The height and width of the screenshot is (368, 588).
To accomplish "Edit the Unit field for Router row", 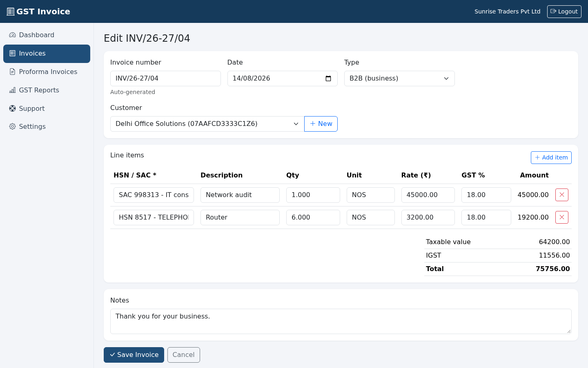I will [x=371, y=218].
